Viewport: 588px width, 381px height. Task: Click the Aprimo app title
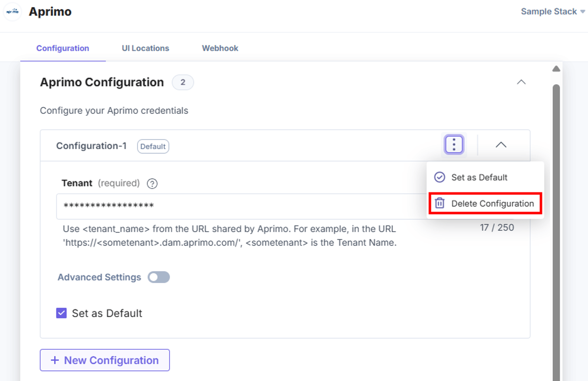(x=50, y=12)
